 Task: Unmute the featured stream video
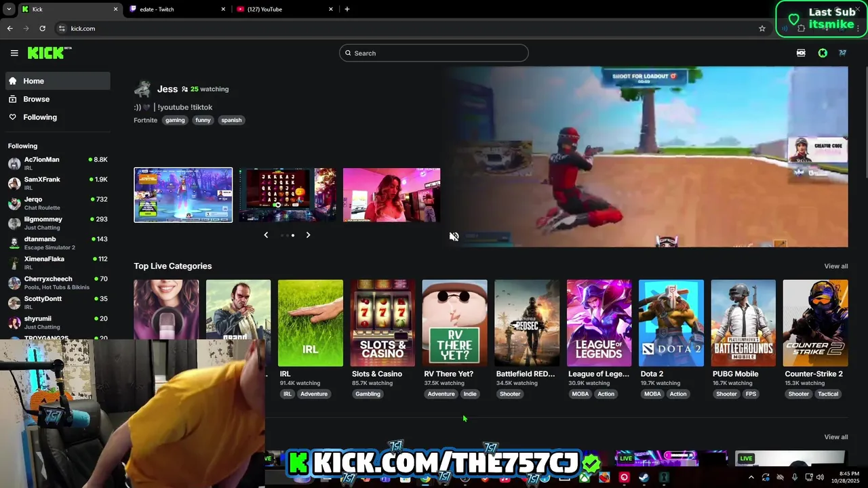click(x=454, y=236)
